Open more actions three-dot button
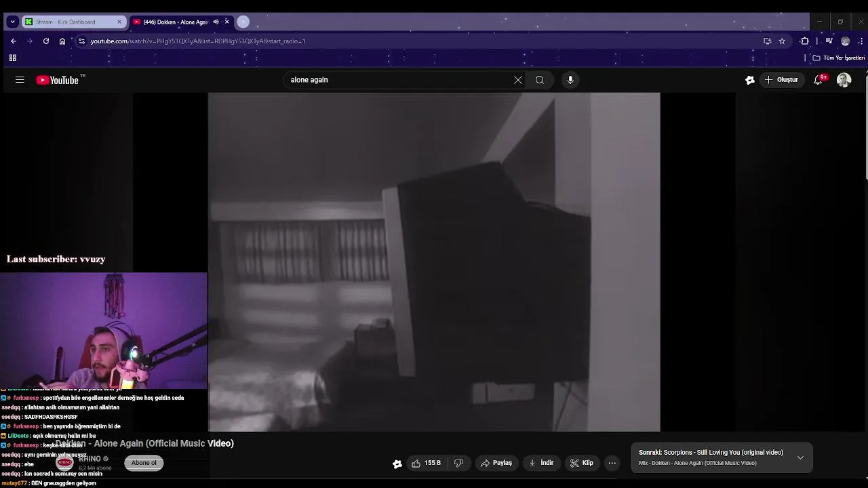Viewport: 868px width, 488px height. [x=612, y=464]
